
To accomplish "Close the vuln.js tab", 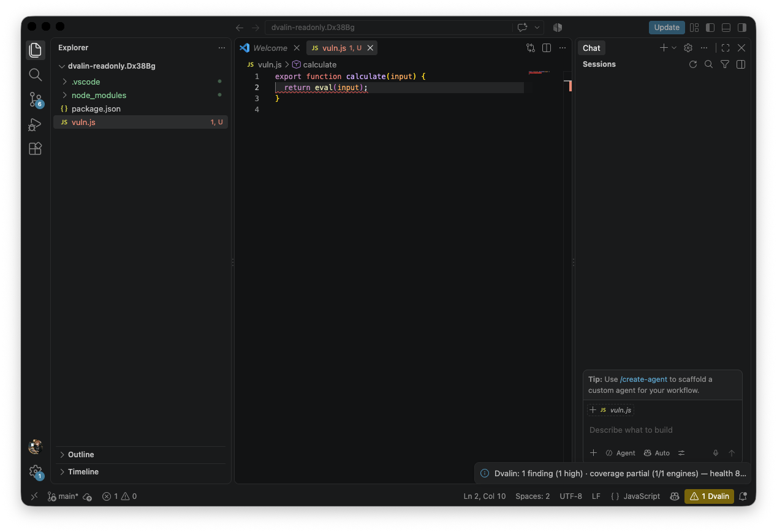I will click(x=370, y=48).
